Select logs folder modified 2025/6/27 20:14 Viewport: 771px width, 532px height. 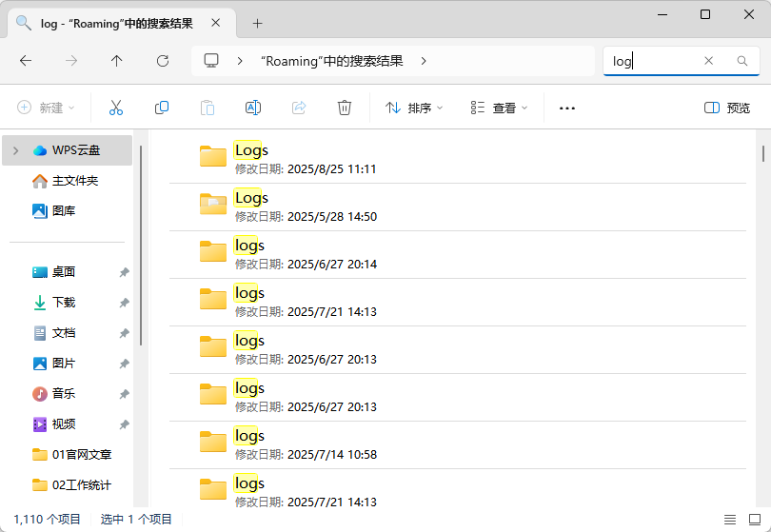pos(457,255)
